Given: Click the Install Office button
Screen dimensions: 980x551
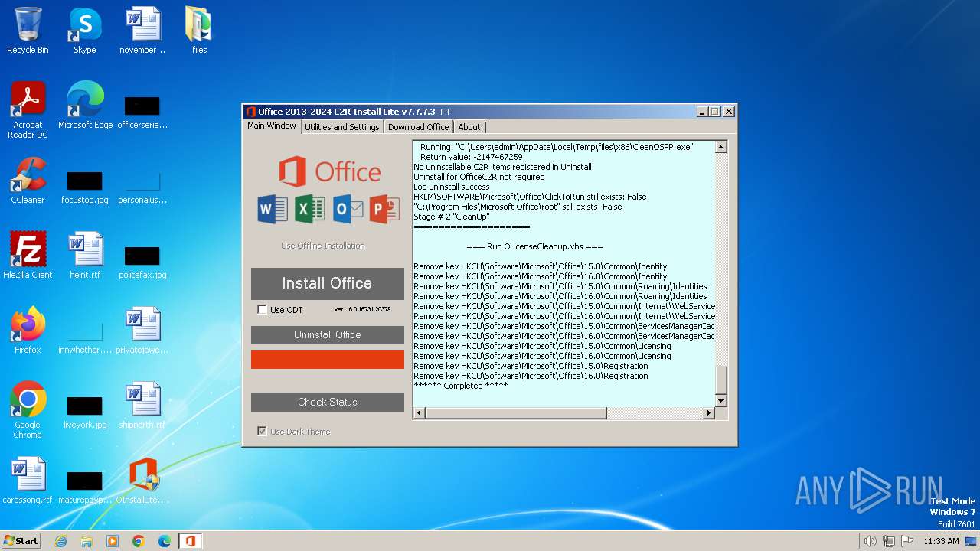Looking at the screenshot, I should tap(328, 283).
